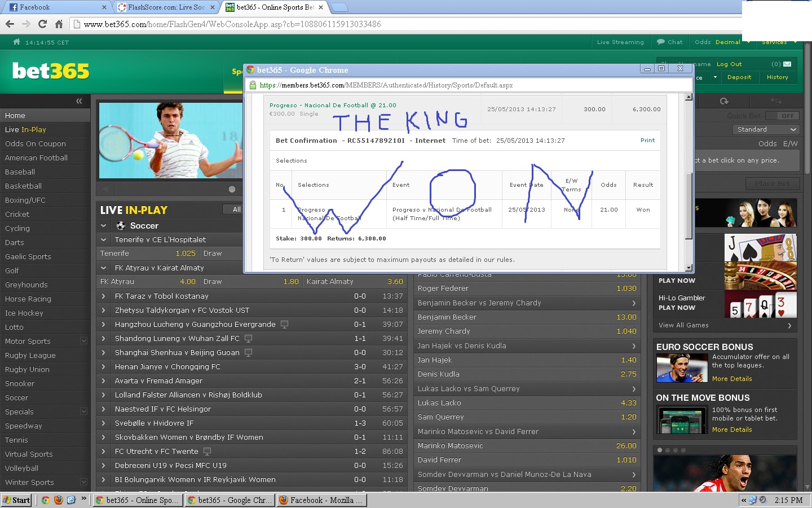
Task: Close the FlashScore browser tab
Action: pyautogui.click(x=213, y=7)
